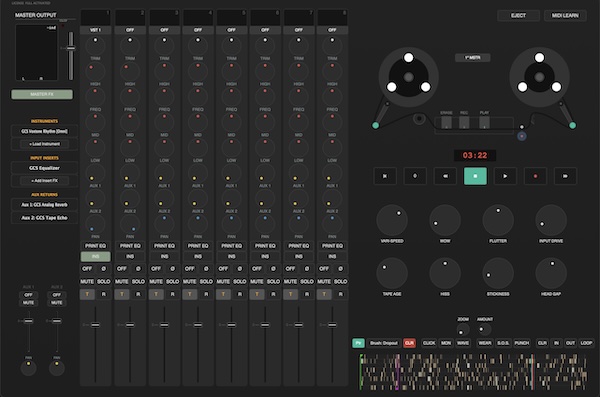
Task: Click channel 1 volume fader
Action: 95,325
